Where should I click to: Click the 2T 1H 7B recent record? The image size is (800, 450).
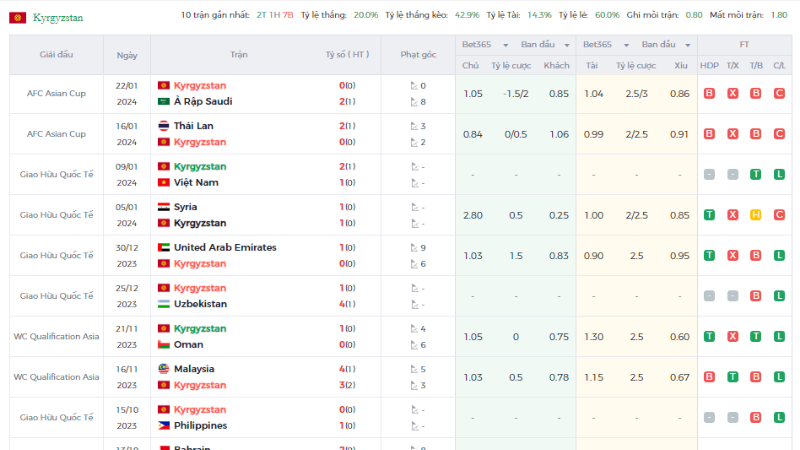(274, 15)
